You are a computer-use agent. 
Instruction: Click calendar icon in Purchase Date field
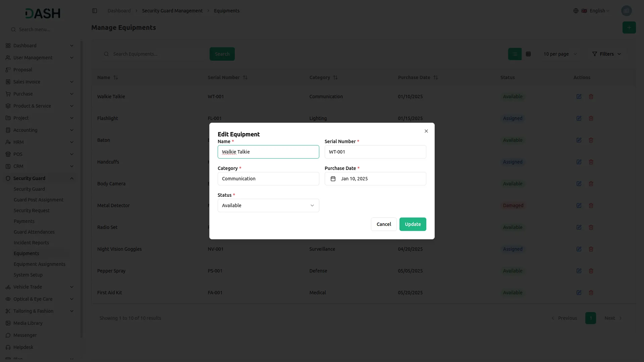(x=333, y=179)
